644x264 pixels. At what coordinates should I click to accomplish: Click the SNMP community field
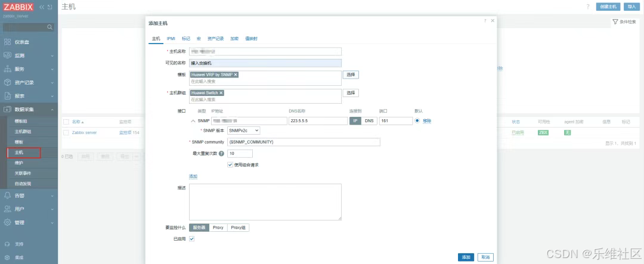point(304,142)
